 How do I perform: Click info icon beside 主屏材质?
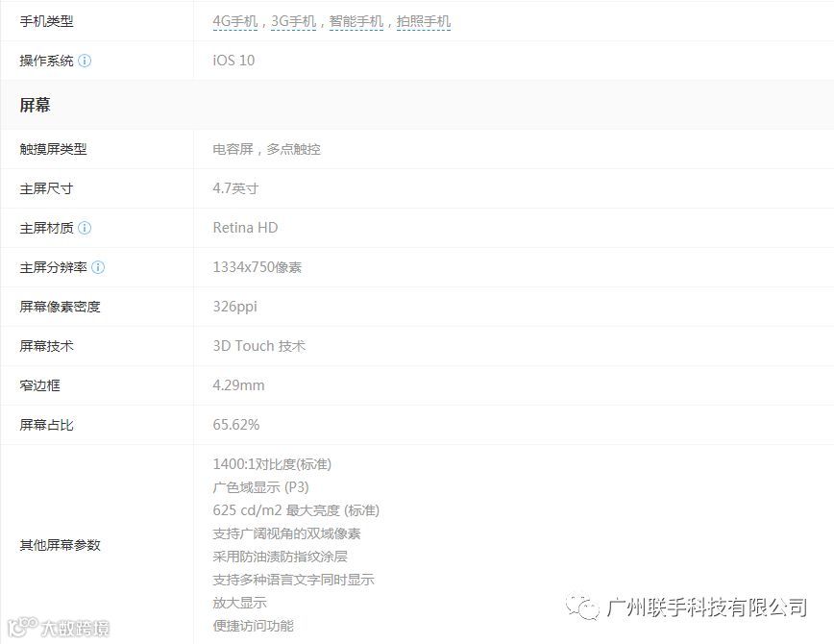[85, 228]
